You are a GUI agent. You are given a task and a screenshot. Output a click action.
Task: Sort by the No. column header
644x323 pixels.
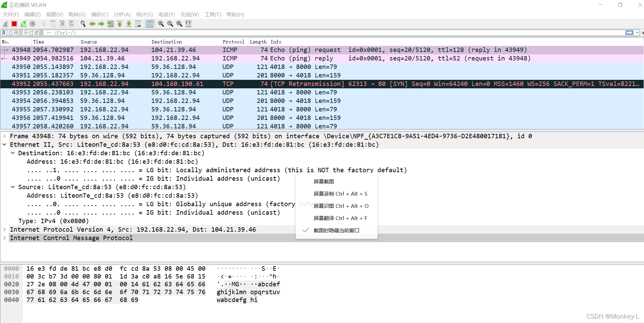(16, 42)
